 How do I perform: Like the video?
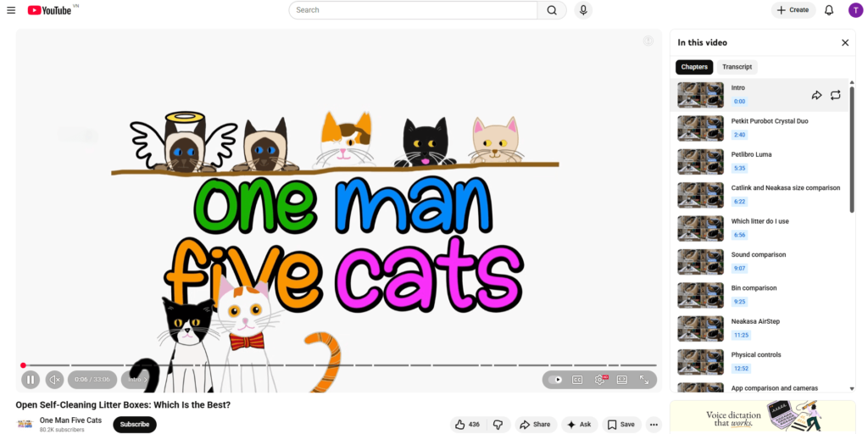[468, 425]
